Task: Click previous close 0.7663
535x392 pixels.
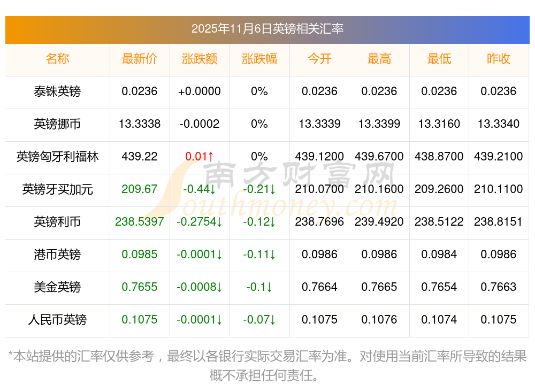Action: tap(499, 287)
